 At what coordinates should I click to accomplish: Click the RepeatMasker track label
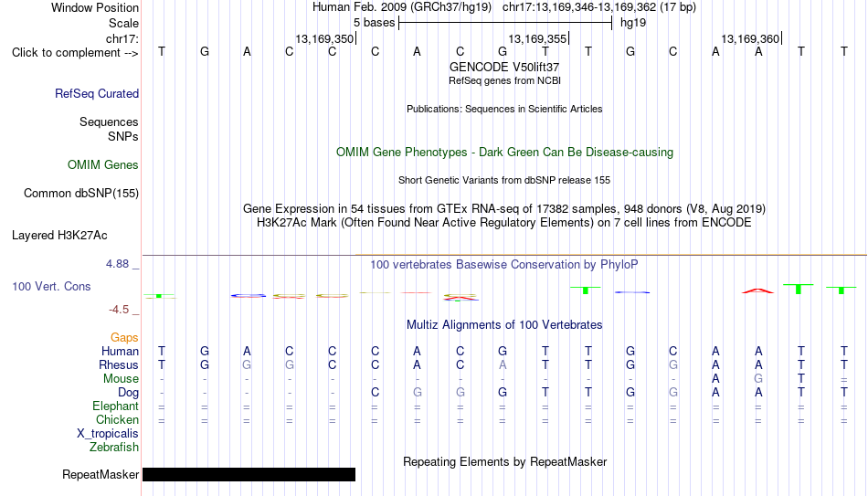point(101,474)
